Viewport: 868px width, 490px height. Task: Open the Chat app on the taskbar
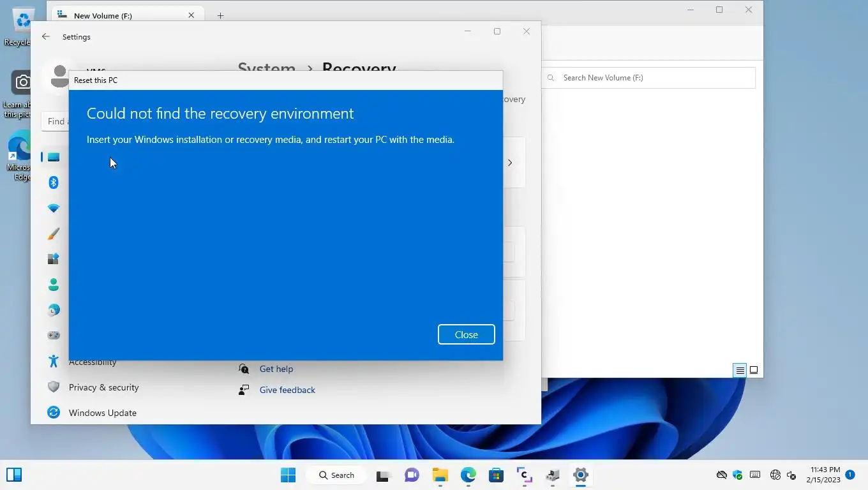point(412,475)
